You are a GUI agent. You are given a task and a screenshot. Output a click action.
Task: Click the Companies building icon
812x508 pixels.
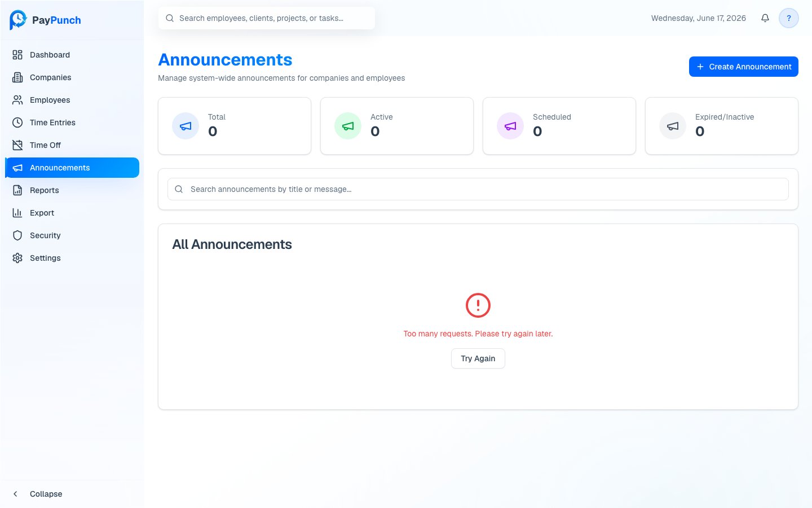[x=17, y=77]
